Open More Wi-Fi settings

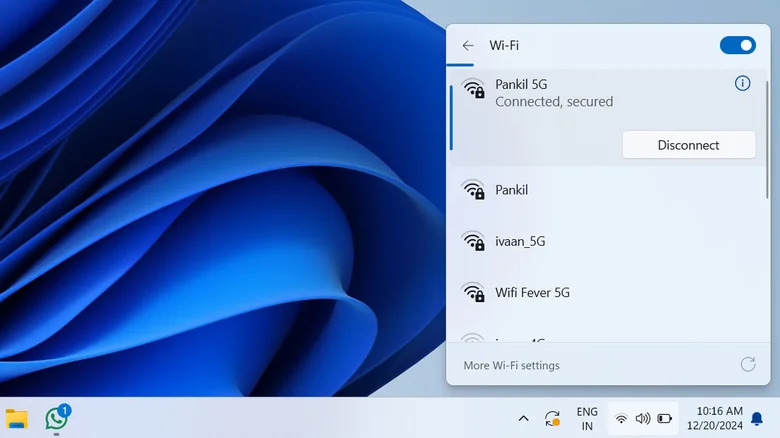[x=512, y=366]
